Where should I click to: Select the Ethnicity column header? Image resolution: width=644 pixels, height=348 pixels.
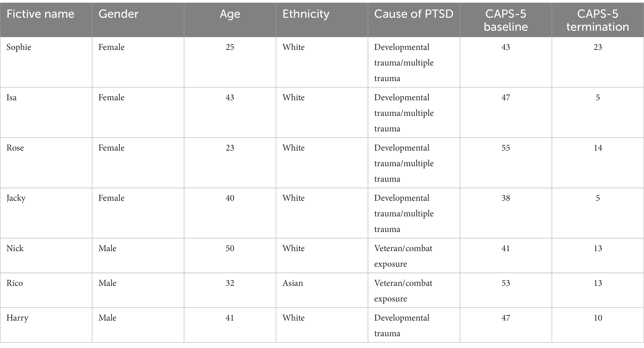click(x=305, y=14)
